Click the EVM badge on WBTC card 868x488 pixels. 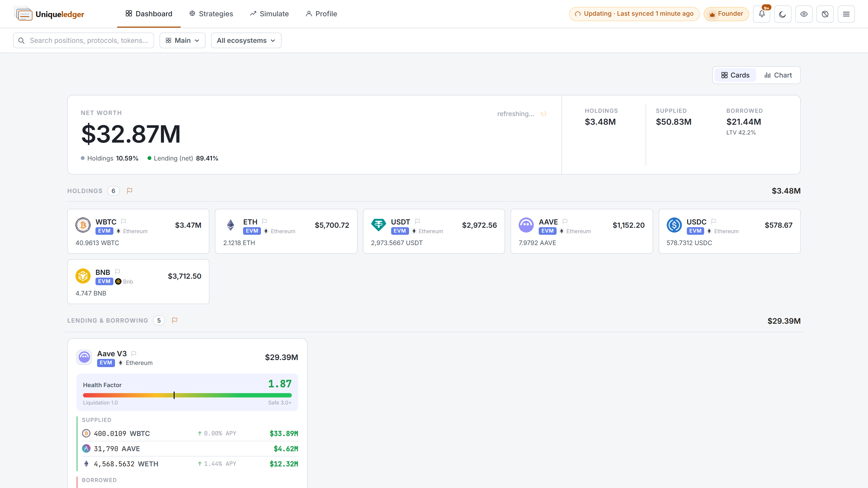coord(104,231)
